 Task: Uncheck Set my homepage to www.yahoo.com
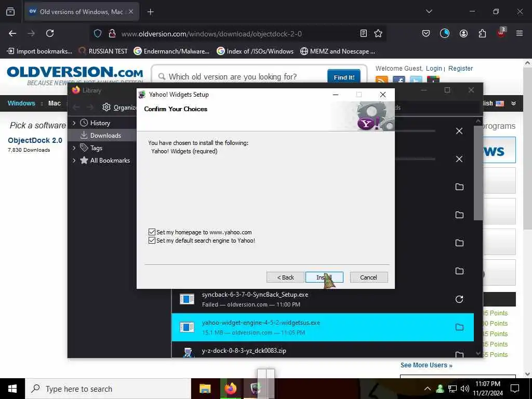[152, 232]
